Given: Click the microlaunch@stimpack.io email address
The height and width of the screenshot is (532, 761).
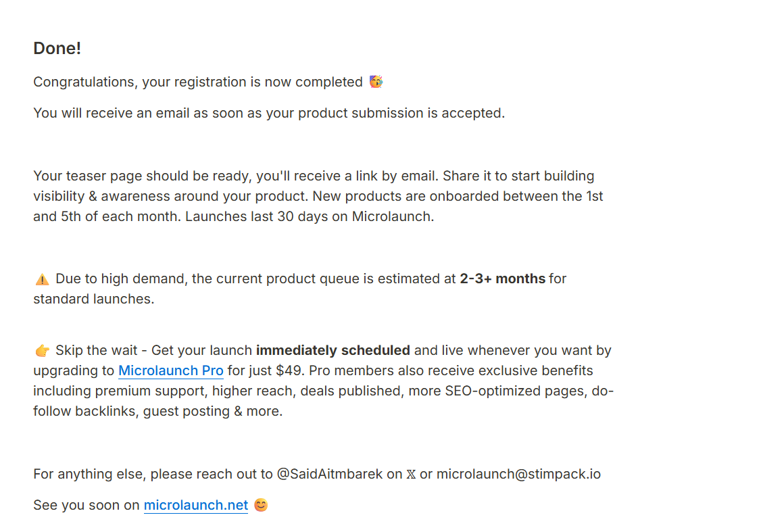Looking at the screenshot, I should [x=518, y=474].
